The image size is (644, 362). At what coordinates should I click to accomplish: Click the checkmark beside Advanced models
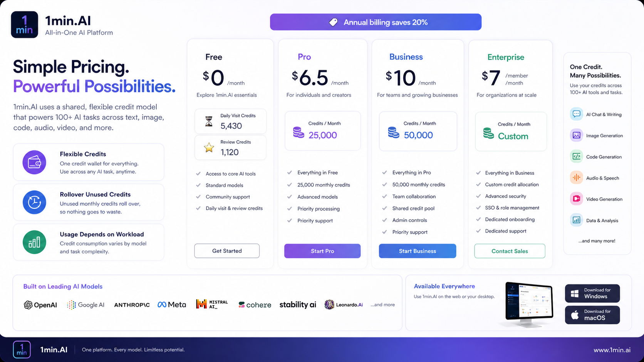click(290, 197)
